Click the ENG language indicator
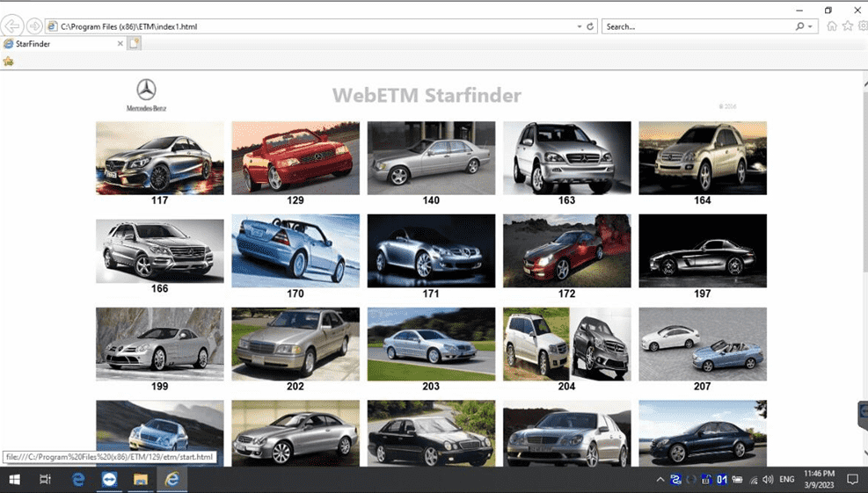This screenshot has height=493, width=868. click(786, 480)
